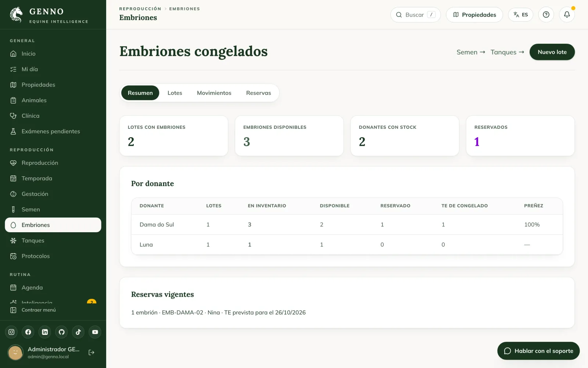Image resolution: width=588 pixels, height=368 pixels.
Task: Open Temporada in the sidebar
Action: pos(53,178)
